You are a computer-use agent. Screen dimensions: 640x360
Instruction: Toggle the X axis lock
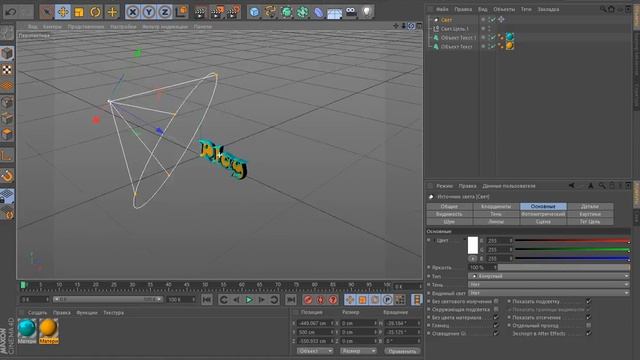pyautogui.click(x=132, y=12)
